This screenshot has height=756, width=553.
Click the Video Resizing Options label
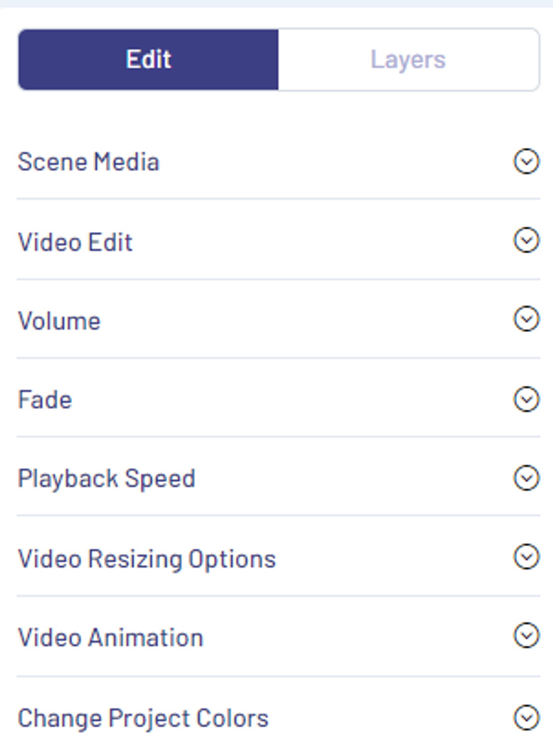tap(147, 559)
